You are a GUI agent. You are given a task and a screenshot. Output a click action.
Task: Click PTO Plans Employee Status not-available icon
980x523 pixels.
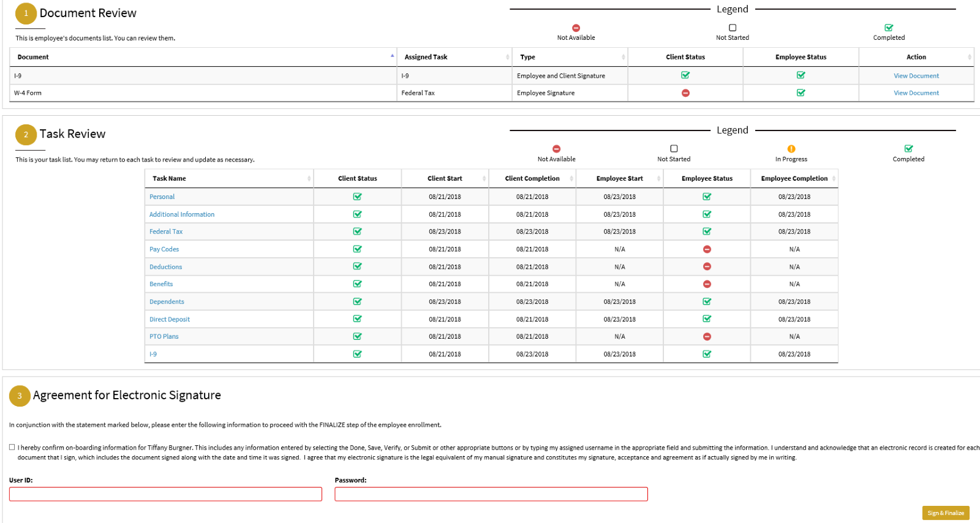pos(707,337)
